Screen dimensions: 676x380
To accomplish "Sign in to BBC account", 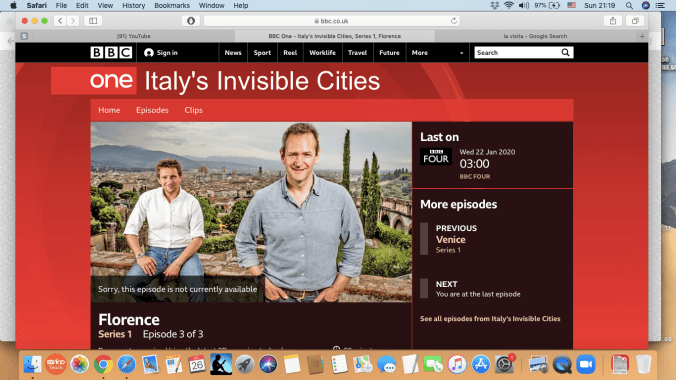I will [x=161, y=53].
